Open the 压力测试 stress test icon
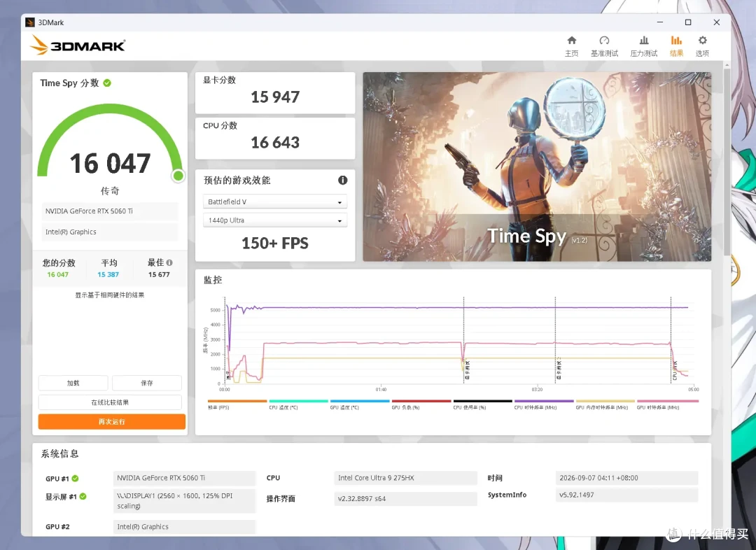This screenshot has width=756, height=550. coord(644,41)
